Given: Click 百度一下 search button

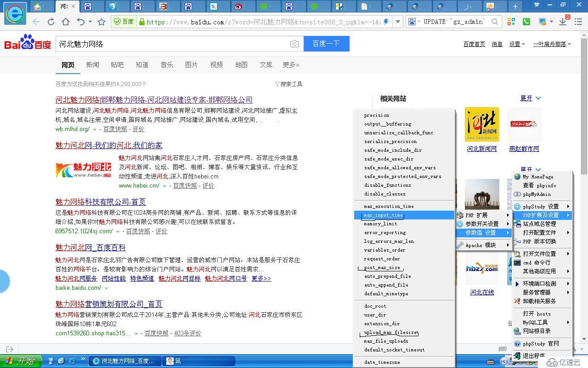Looking at the screenshot, I should coord(326,44).
